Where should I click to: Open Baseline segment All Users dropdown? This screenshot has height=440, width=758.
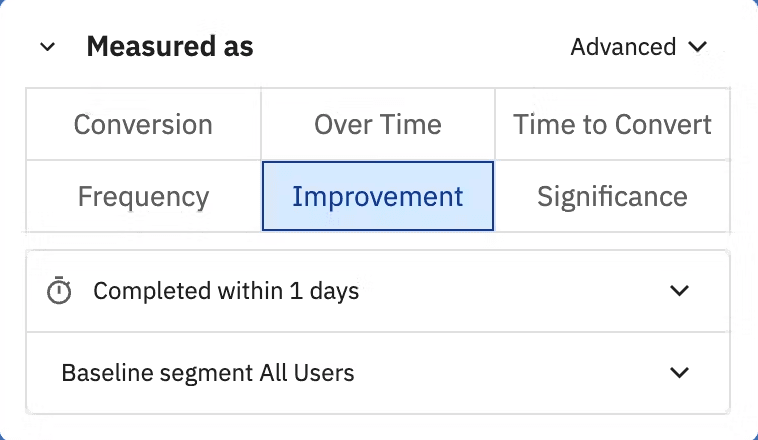coord(378,373)
